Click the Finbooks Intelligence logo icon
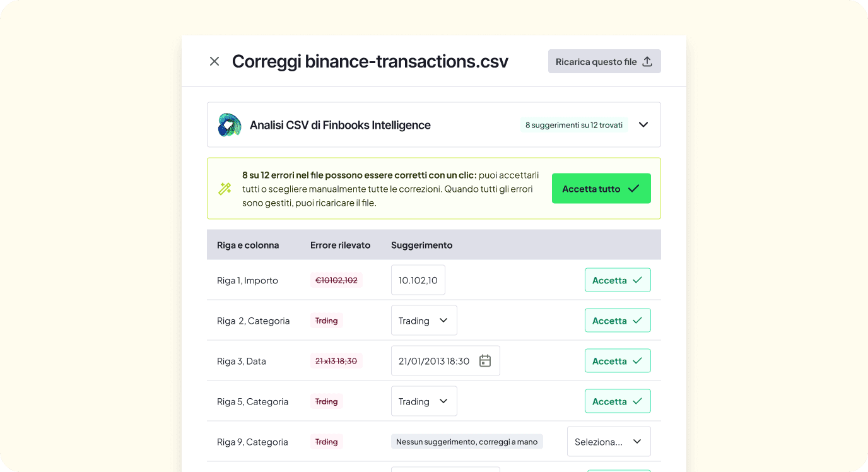The height and width of the screenshot is (472, 868). 230,125
